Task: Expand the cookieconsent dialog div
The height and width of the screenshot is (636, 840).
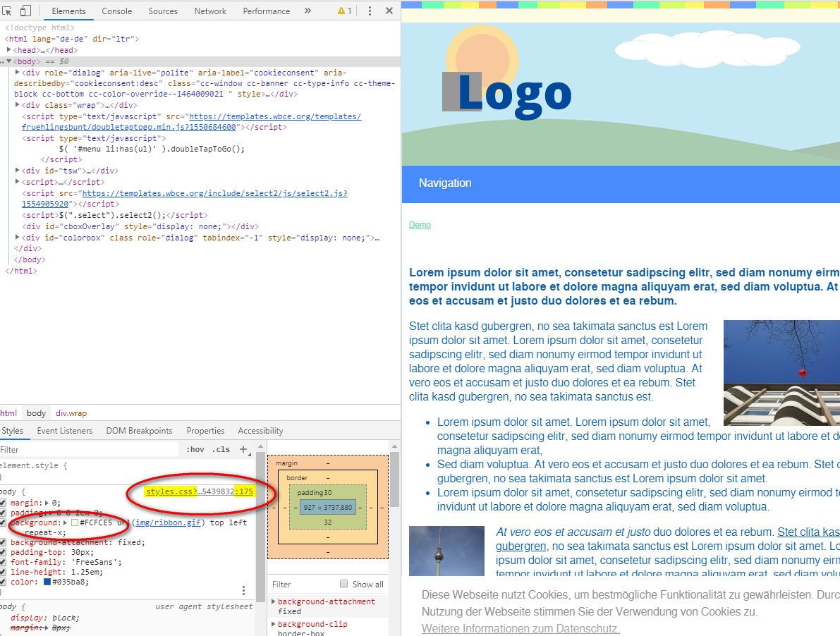Action: pyautogui.click(x=17, y=72)
